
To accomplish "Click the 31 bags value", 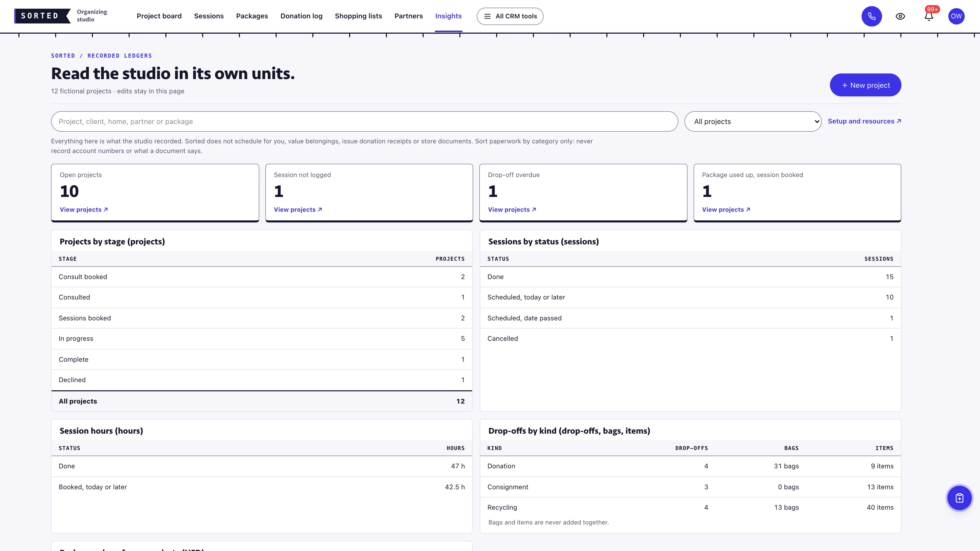I will pyautogui.click(x=786, y=466).
